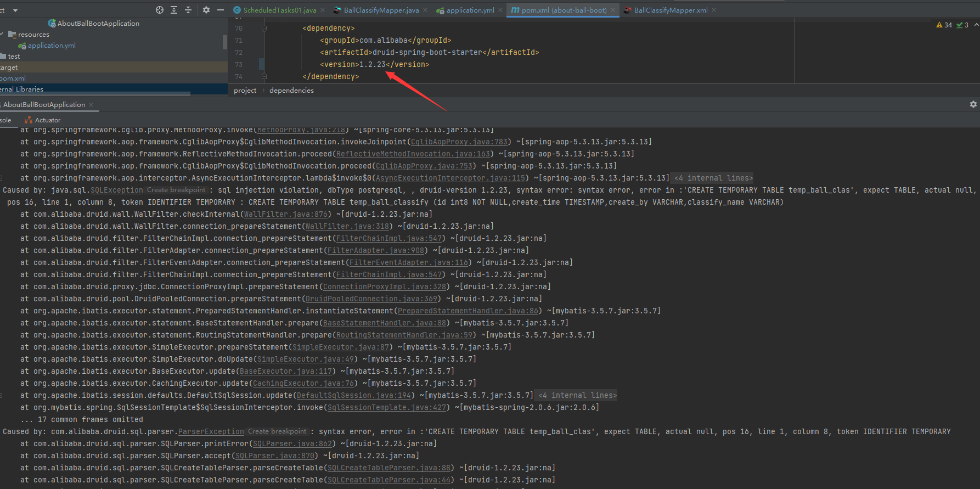Click the Project tree vertical scrollbar

click(x=225, y=42)
